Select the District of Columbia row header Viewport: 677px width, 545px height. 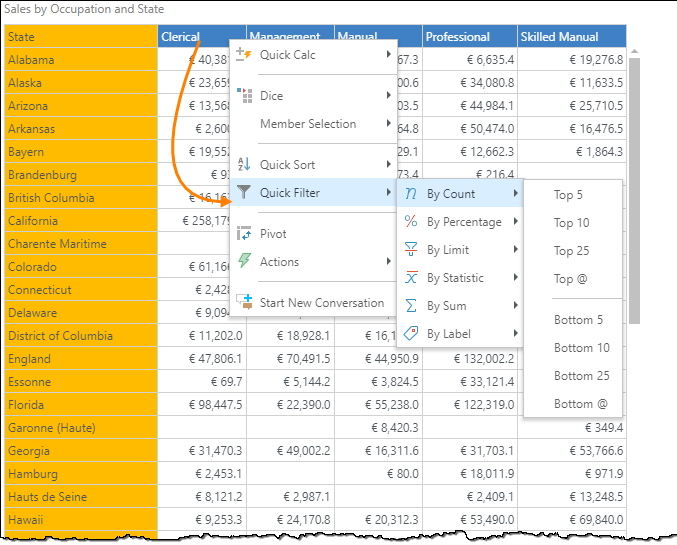(x=81, y=336)
